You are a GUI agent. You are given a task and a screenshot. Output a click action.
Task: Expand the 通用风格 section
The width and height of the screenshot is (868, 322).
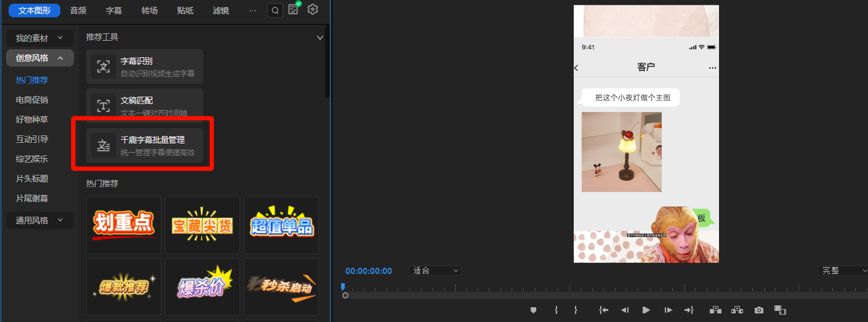(x=40, y=220)
